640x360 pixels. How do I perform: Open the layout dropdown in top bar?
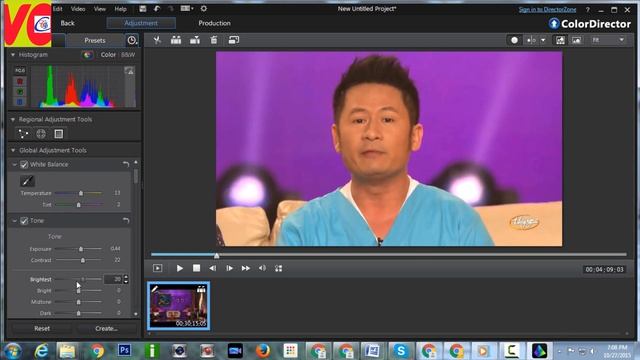coord(187,9)
